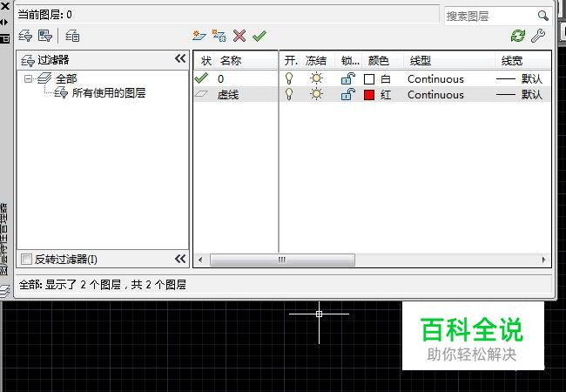Screen dimensions: 566x392
Task: Set current layer with the green checkmark
Action: [259, 36]
